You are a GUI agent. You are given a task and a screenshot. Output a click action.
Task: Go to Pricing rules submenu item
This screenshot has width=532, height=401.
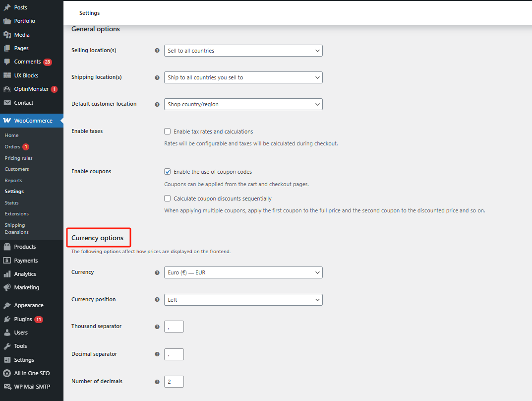[x=18, y=158]
